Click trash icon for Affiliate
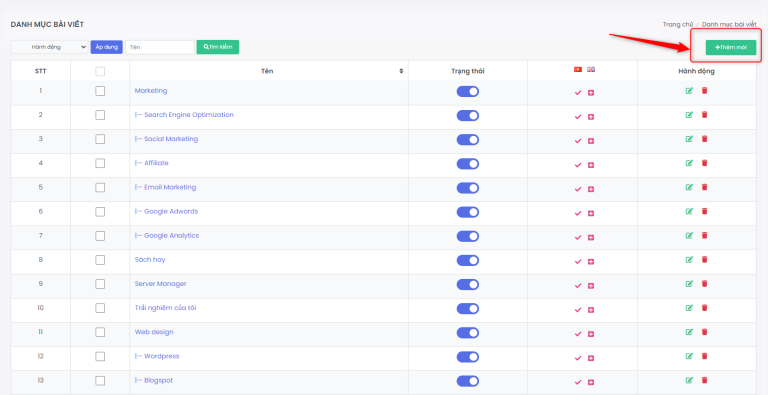768x395 pixels. coord(704,163)
